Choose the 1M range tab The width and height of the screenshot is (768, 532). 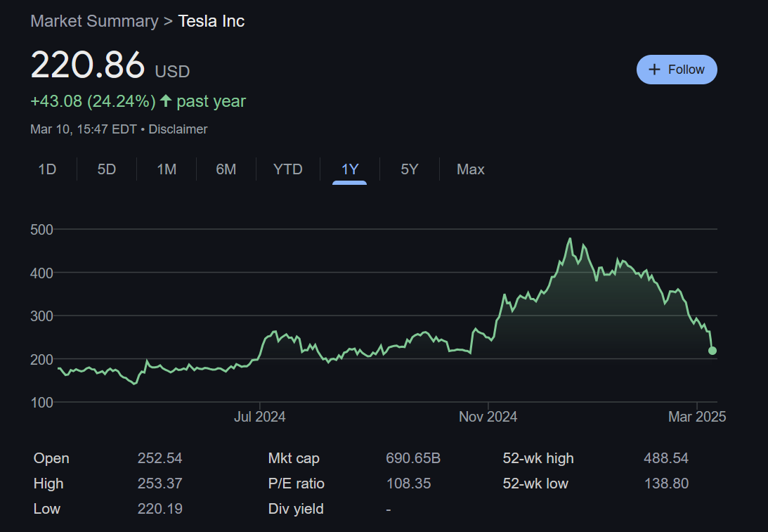tap(167, 169)
